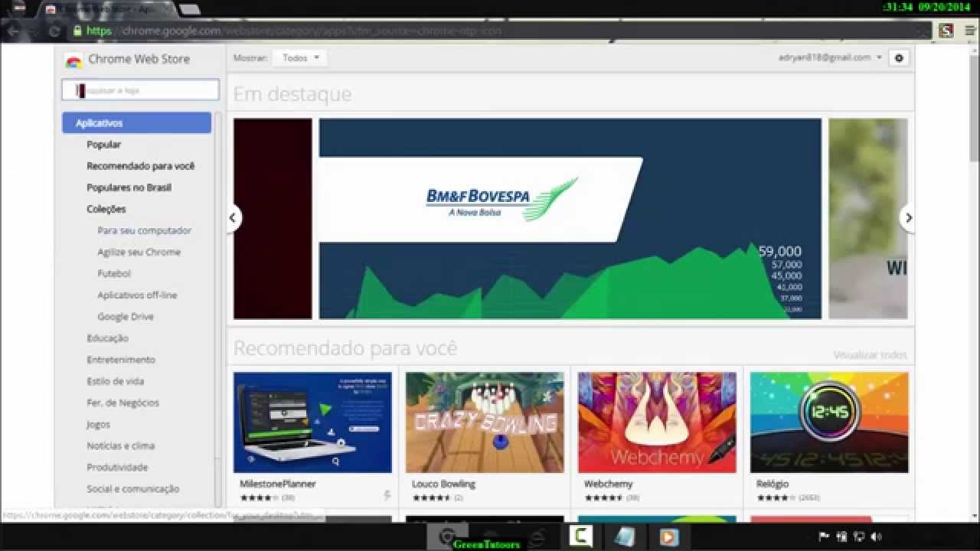
Task: Click Visualizar todos link
Action: click(870, 355)
